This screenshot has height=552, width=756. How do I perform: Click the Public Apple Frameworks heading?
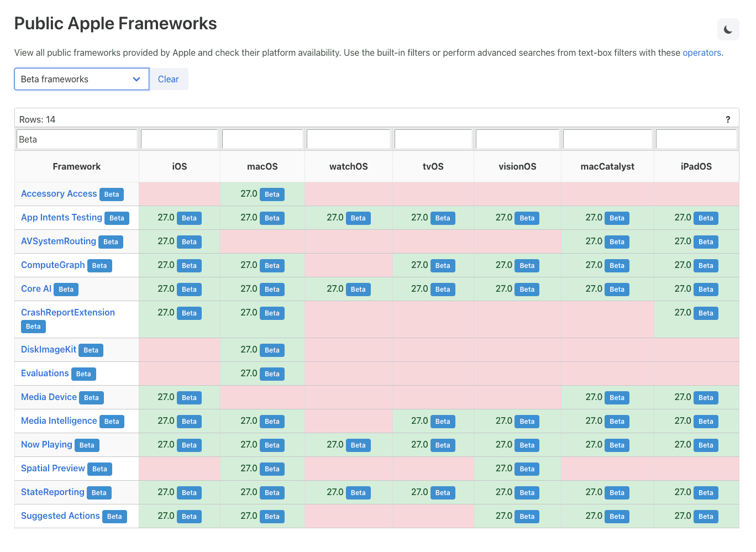coord(116,24)
